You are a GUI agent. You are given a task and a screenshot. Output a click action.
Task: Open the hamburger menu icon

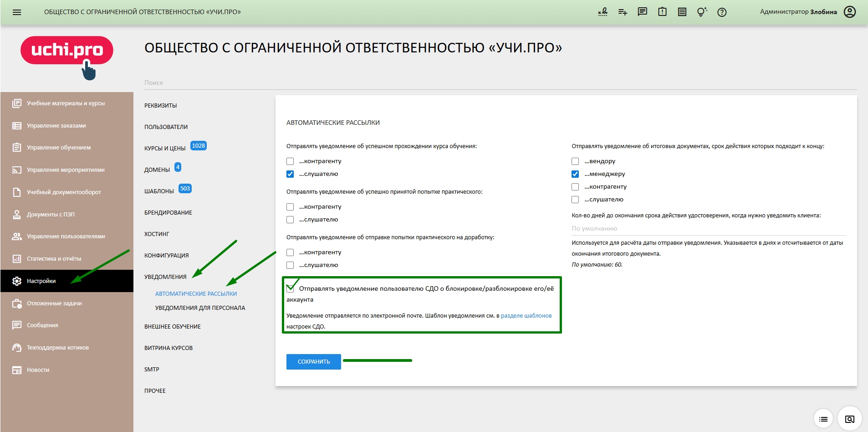coord(17,12)
